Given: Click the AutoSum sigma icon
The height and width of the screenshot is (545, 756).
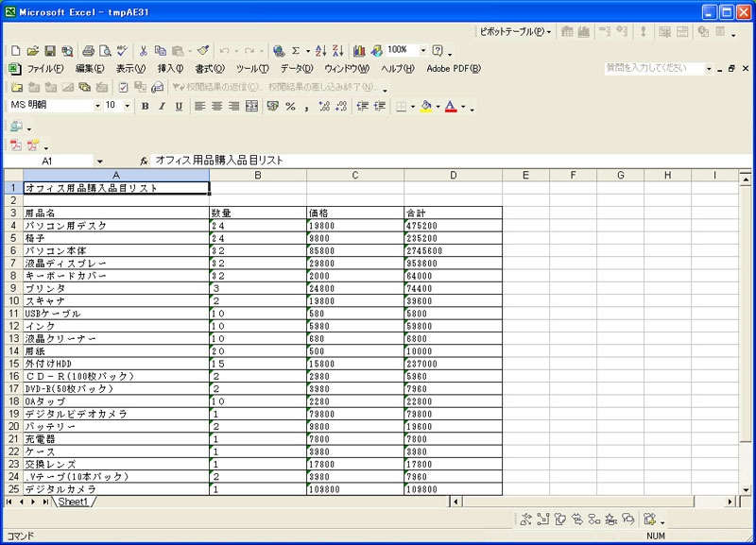Looking at the screenshot, I should pyautogui.click(x=296, y=51).
